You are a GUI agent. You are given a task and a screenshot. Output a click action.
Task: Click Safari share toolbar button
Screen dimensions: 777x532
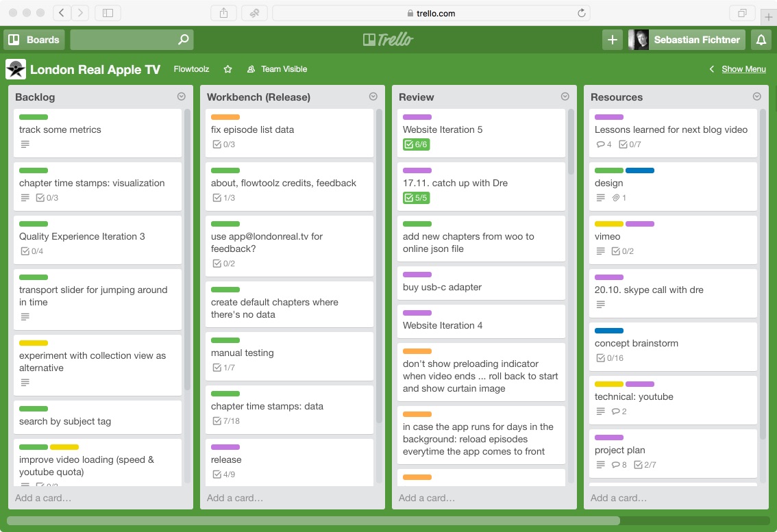point(224,14)
